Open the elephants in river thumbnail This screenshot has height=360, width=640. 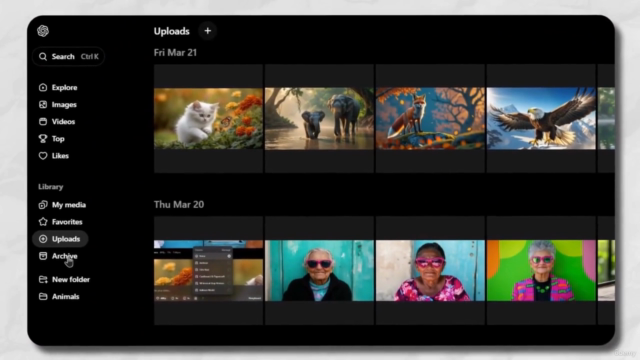[319, 118]
